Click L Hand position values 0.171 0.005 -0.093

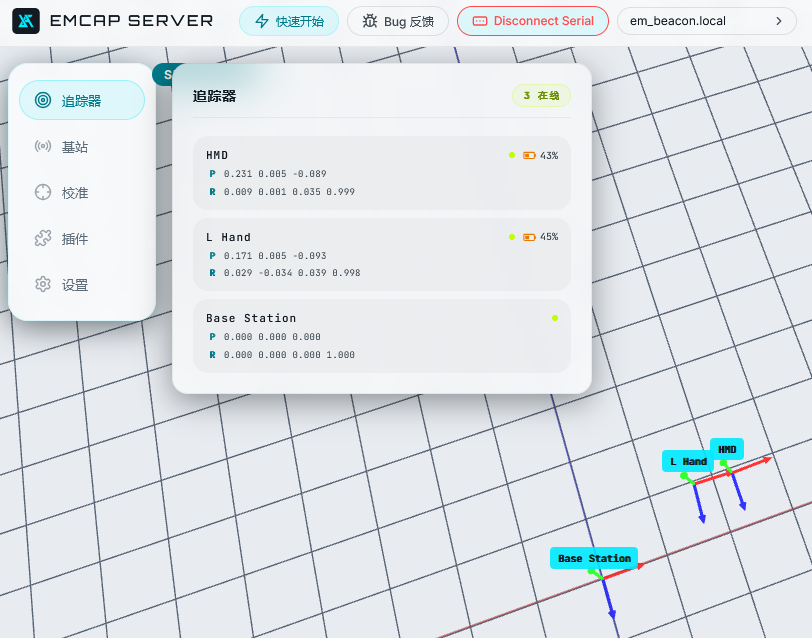(275, 255)
